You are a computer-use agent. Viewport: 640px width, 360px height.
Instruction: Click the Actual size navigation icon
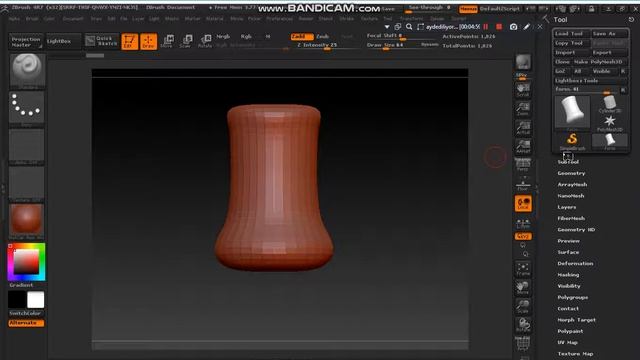coord(523,128)
